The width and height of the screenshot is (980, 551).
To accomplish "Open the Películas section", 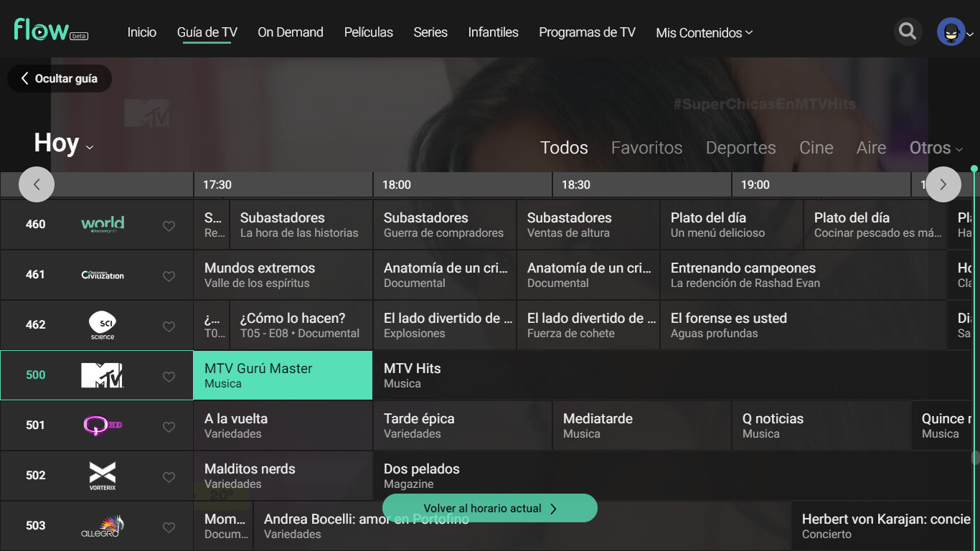I will 369,32.
